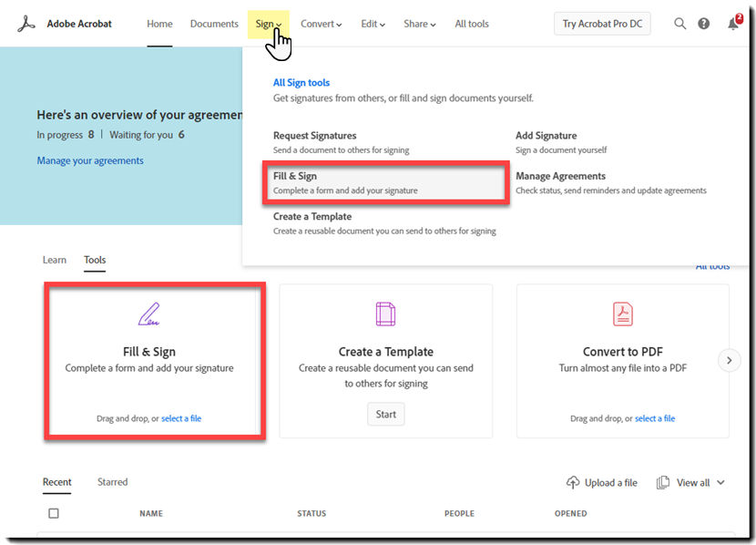Click the Create a Template card icon

point(385,314)
